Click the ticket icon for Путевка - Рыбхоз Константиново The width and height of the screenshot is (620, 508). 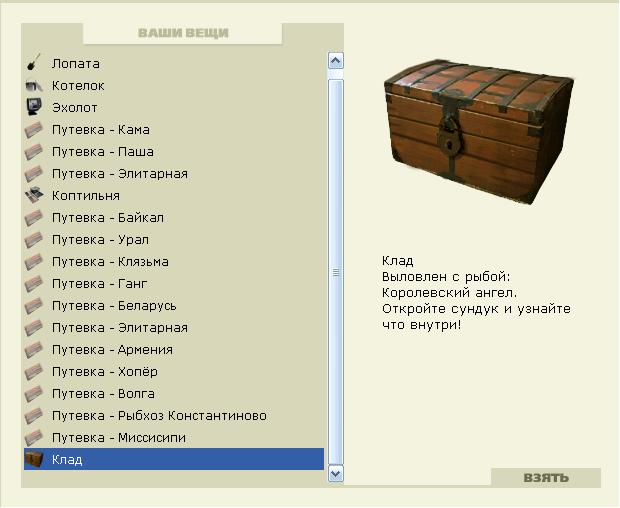click(34, 416)
